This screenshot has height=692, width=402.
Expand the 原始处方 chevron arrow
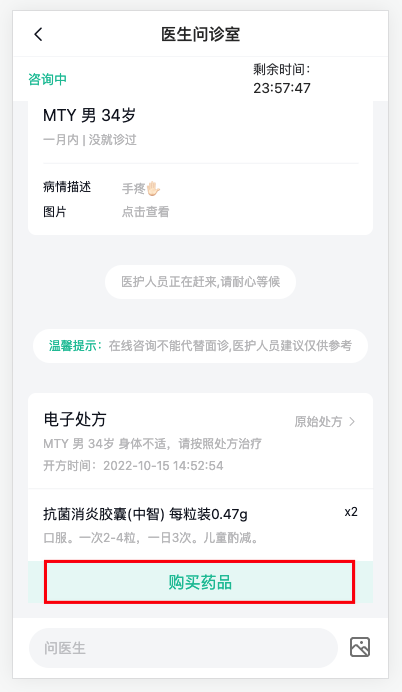(352, 422)
